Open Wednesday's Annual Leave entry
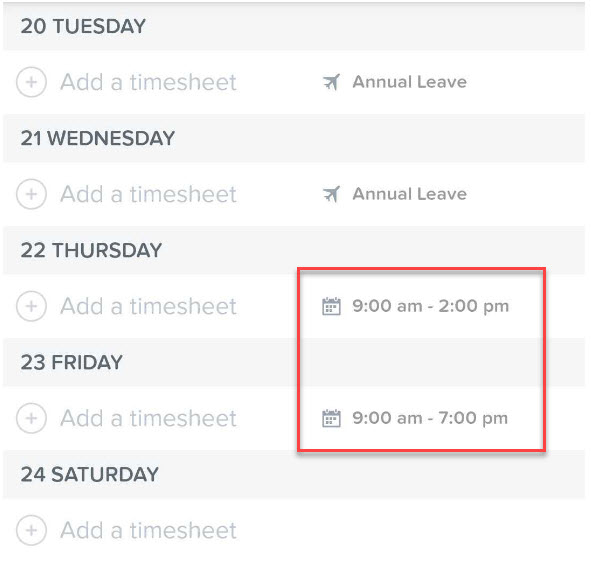 click(x=410, y=194)
